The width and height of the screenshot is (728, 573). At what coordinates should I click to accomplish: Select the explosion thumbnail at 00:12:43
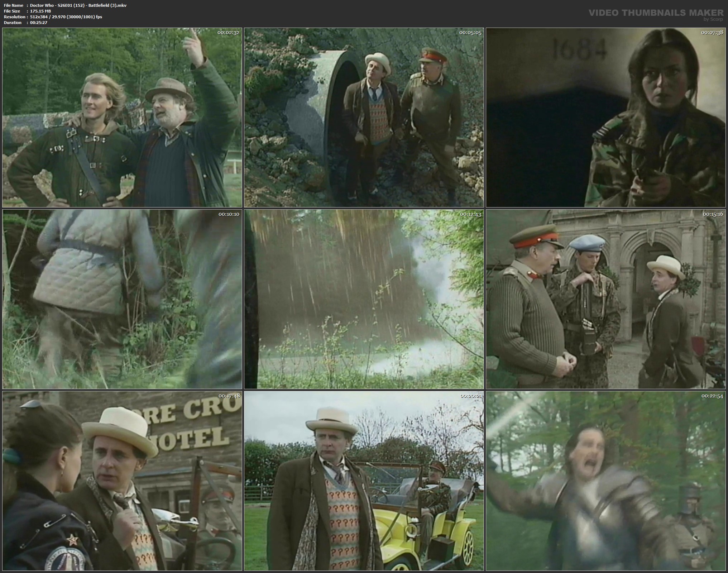[364, 299]
